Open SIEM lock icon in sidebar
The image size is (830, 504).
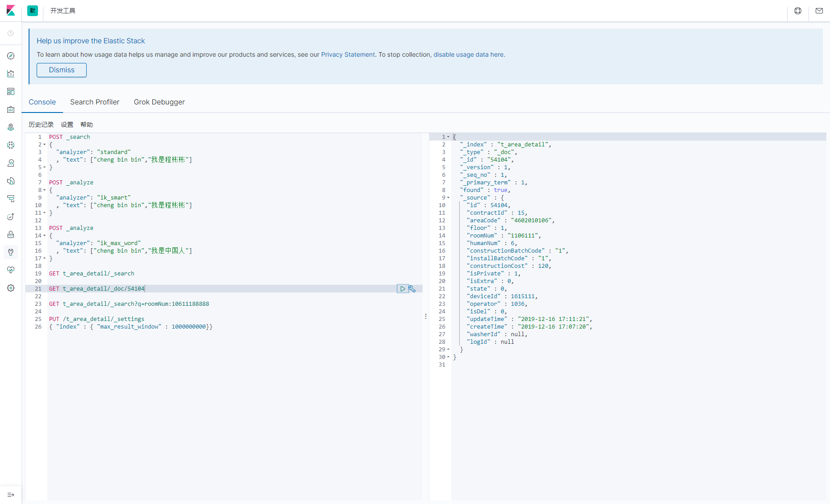[11, 234]
